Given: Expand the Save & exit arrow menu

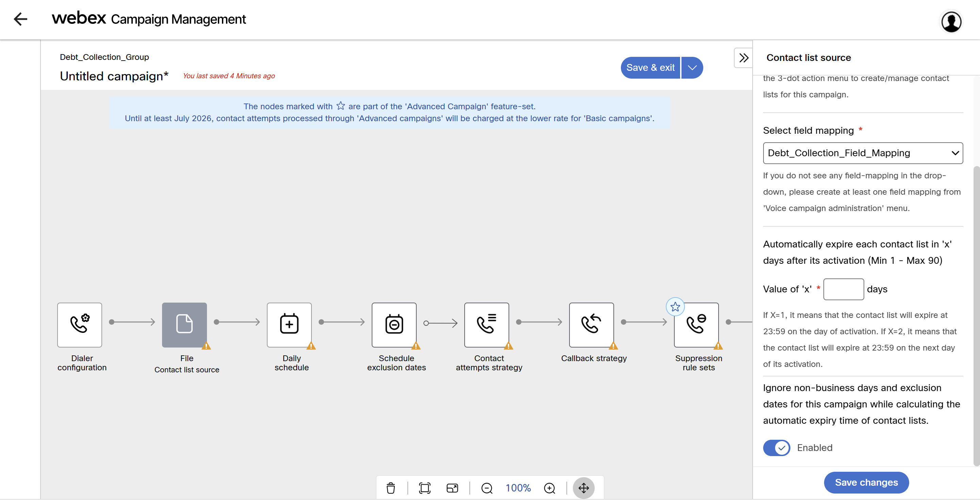Looking at the screenshot, I should tap(692, 68).
